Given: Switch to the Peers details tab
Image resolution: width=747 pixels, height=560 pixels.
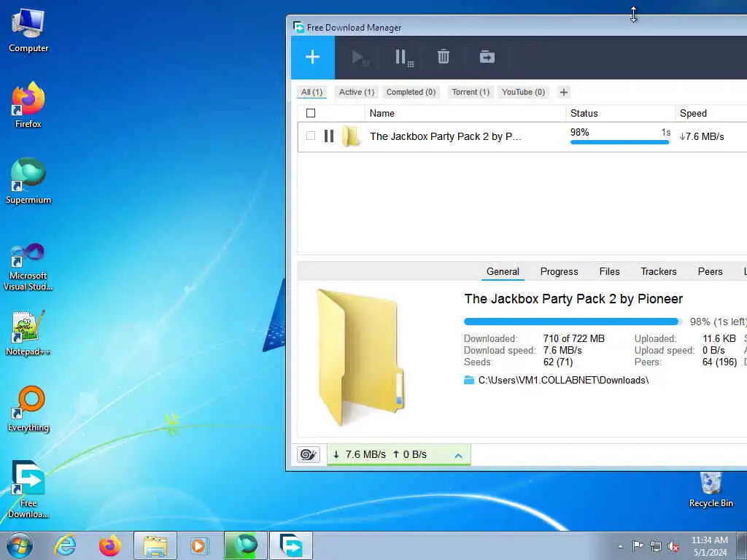Looking at the screenshot, I should [710, 271].
